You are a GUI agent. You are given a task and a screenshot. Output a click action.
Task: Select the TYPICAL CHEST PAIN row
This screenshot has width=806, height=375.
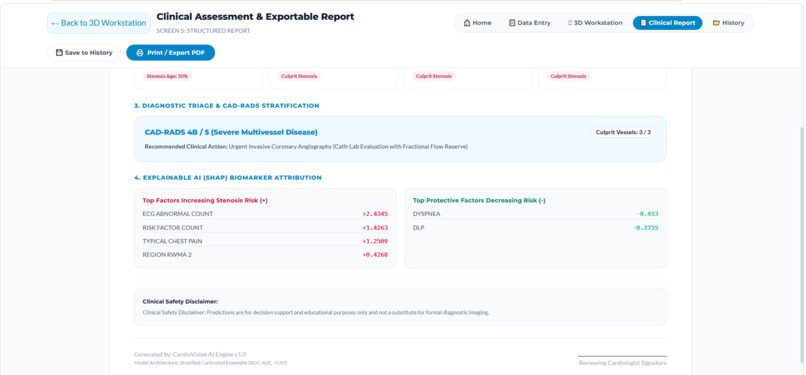(265, 241)
